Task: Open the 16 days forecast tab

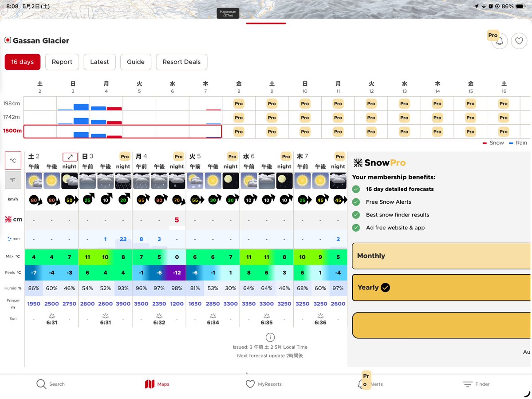Action: tap(22, 62)
